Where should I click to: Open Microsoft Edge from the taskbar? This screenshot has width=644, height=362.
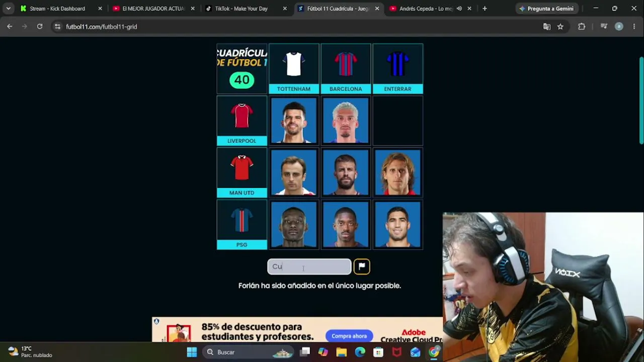tap(360, 352)
